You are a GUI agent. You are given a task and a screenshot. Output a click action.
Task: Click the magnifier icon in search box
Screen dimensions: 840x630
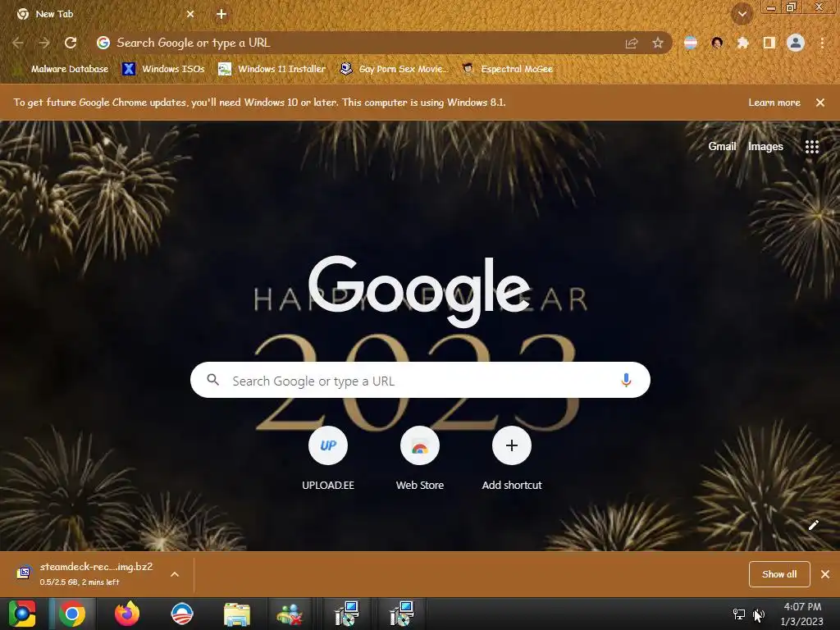tap(212, 380)
